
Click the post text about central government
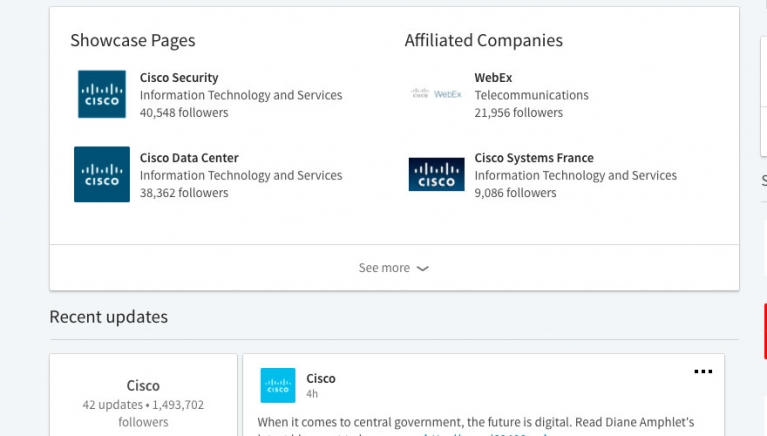pyautogui.click(x=475, y=422)
